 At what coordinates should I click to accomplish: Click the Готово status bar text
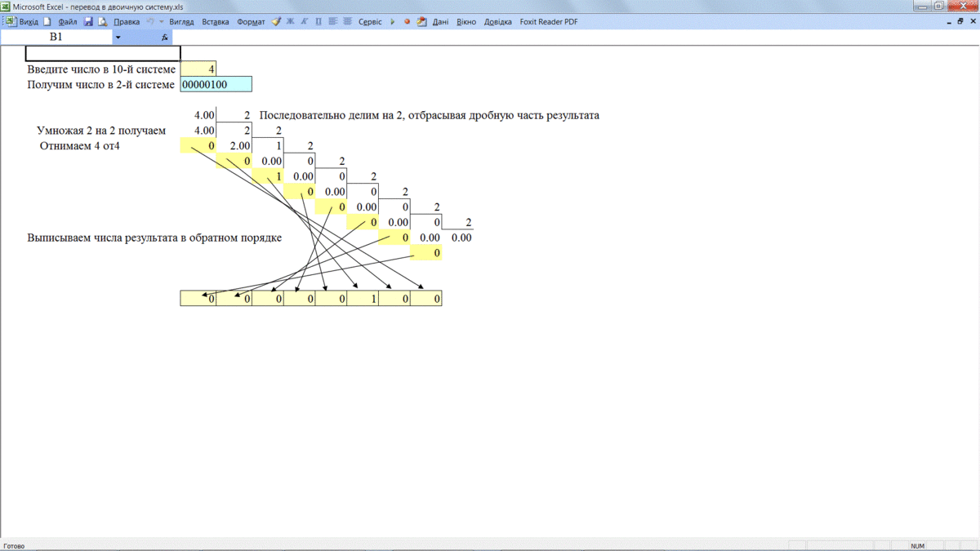(14, 545)
